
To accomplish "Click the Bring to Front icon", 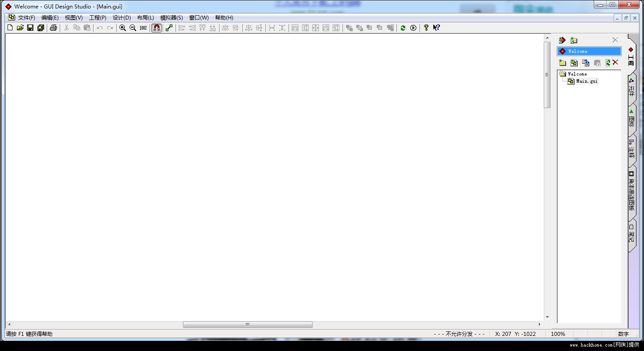I will pos(349,28).
